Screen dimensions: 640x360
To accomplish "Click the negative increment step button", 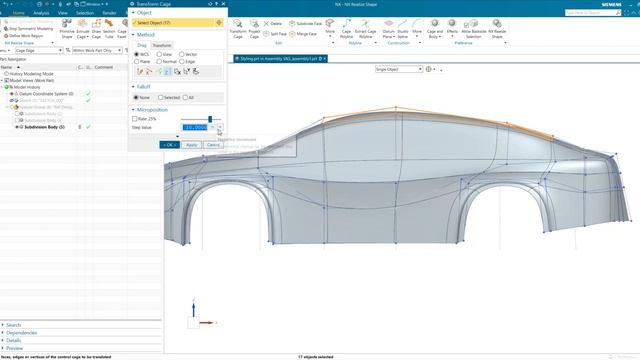I will coord(212,127).
